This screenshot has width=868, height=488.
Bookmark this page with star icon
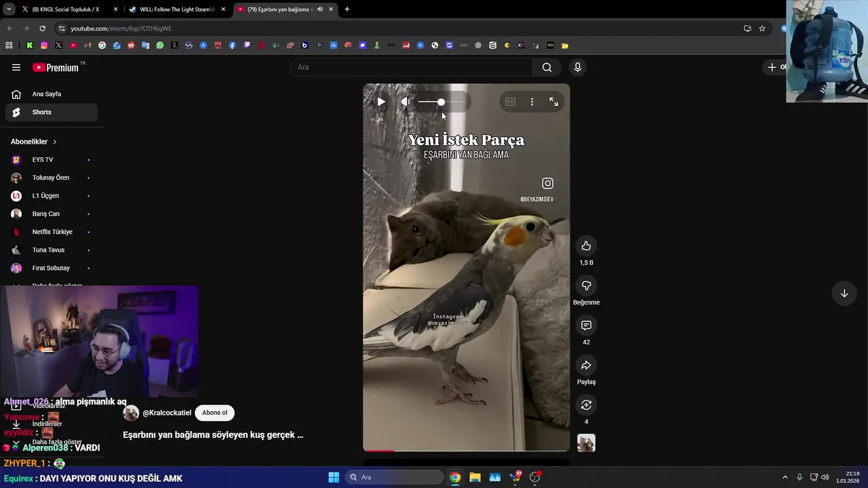tap(762, 28)
